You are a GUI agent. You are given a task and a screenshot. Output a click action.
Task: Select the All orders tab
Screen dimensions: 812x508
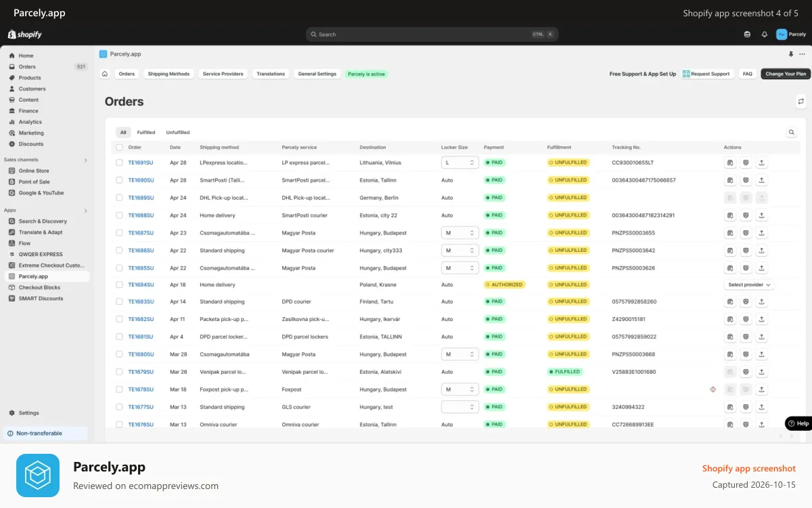(x=123, y=133)
